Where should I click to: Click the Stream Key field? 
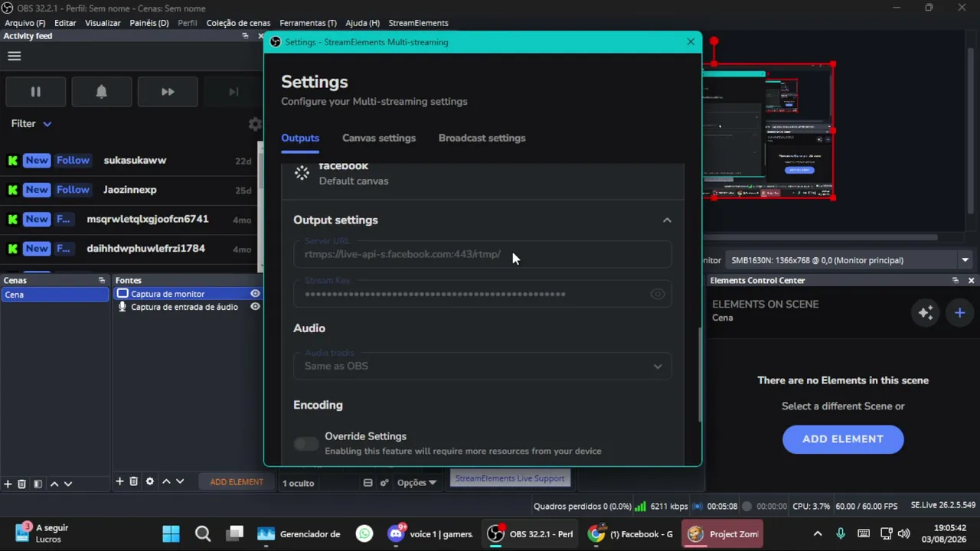[482, 294]
